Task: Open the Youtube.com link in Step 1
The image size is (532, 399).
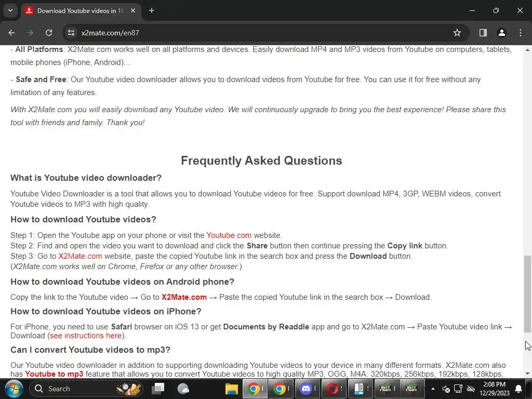Action: click(229, 235)
